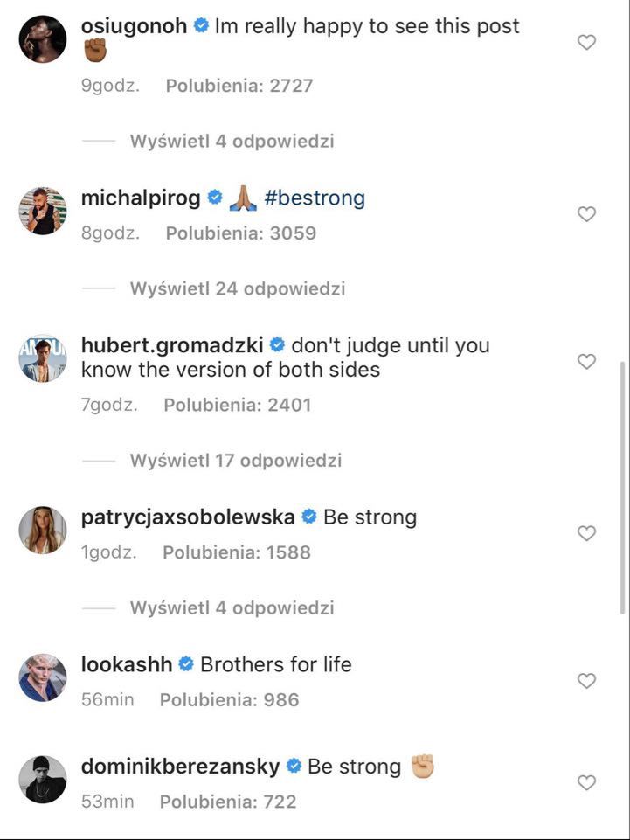The width and height of the screenshot is (630, 840).
Task: Expand the 24 replies to michalpirog
Action: pos(237,288)
